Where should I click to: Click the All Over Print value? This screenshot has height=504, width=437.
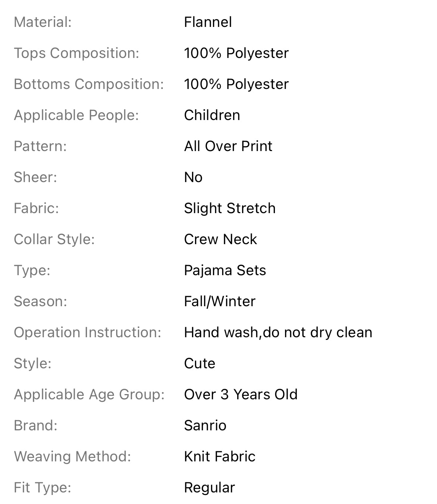(228, 146)
